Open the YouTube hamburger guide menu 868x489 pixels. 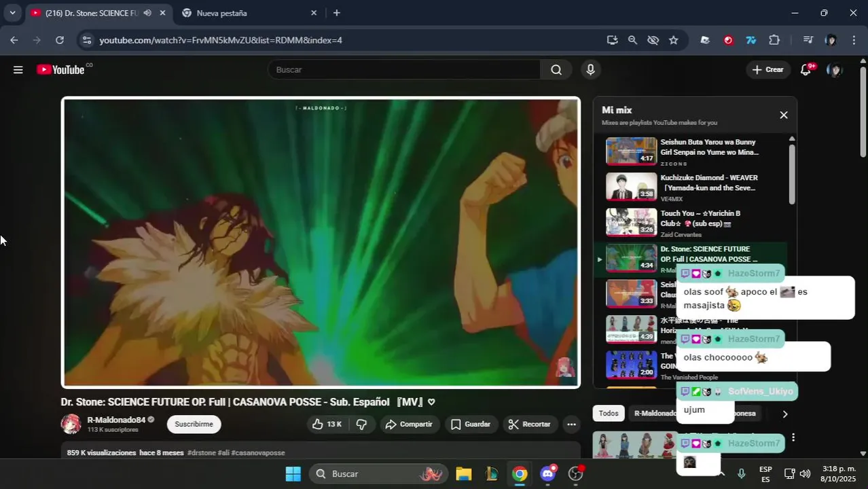(18, 70)
